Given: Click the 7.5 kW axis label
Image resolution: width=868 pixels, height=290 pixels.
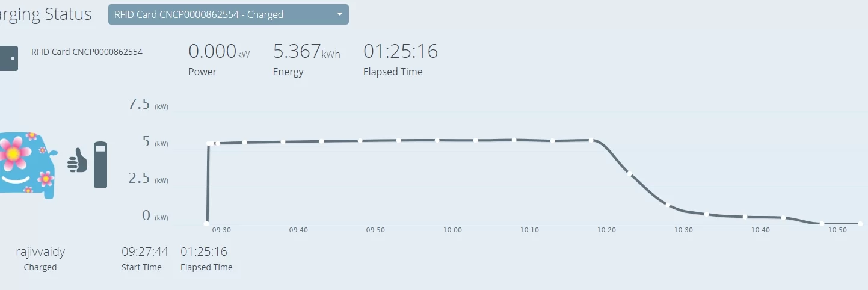Looking at the screenshot, I should 139,105.
